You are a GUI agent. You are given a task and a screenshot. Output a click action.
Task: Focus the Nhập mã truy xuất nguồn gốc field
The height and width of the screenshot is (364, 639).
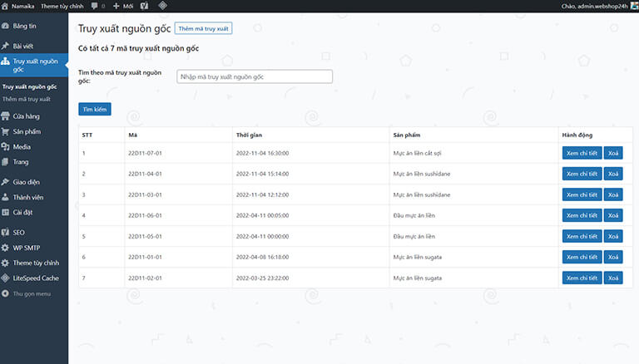255,76
